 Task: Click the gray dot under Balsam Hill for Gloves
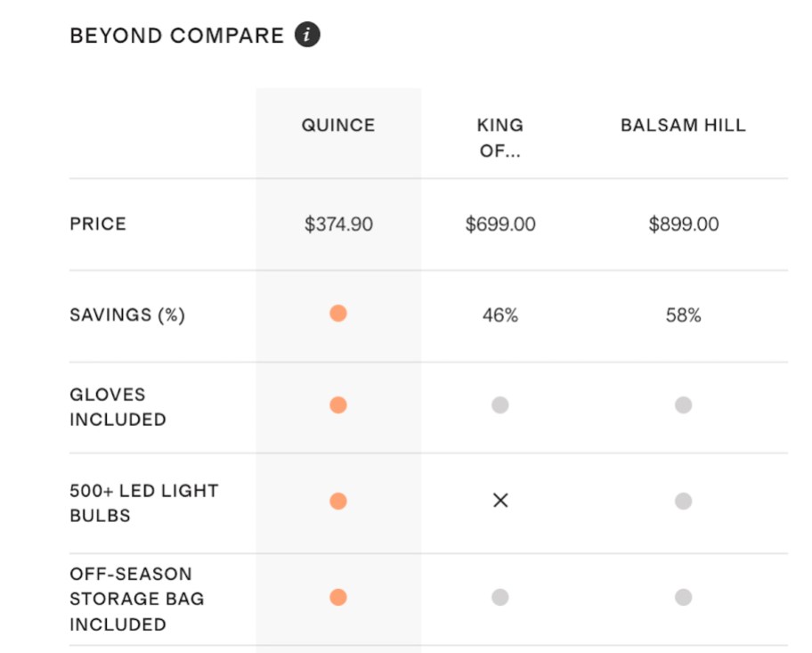click(x=684, y=404)
